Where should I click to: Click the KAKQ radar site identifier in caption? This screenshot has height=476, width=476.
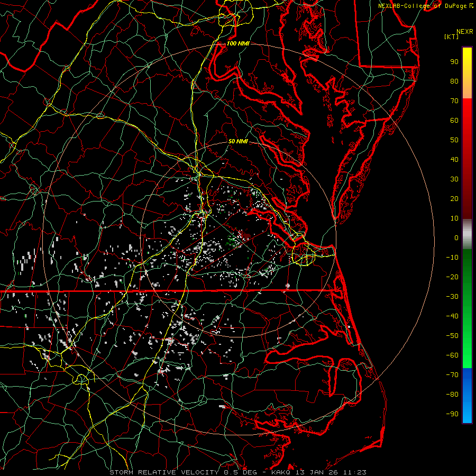point(281,472)
